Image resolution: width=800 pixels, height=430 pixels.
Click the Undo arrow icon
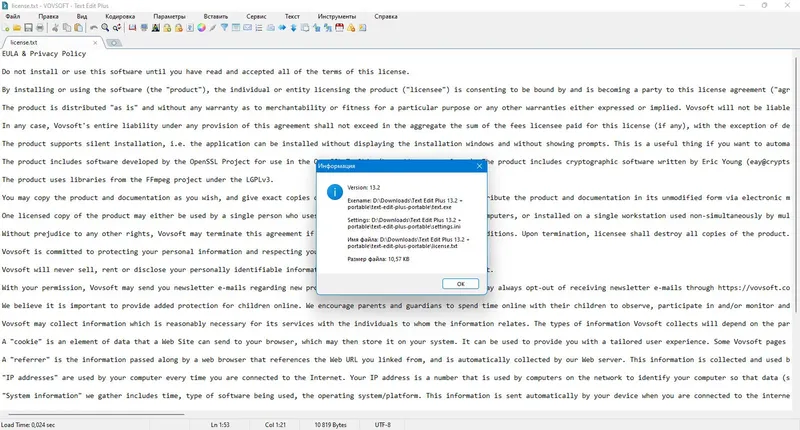pyautogui.click(x=93, y=28)
